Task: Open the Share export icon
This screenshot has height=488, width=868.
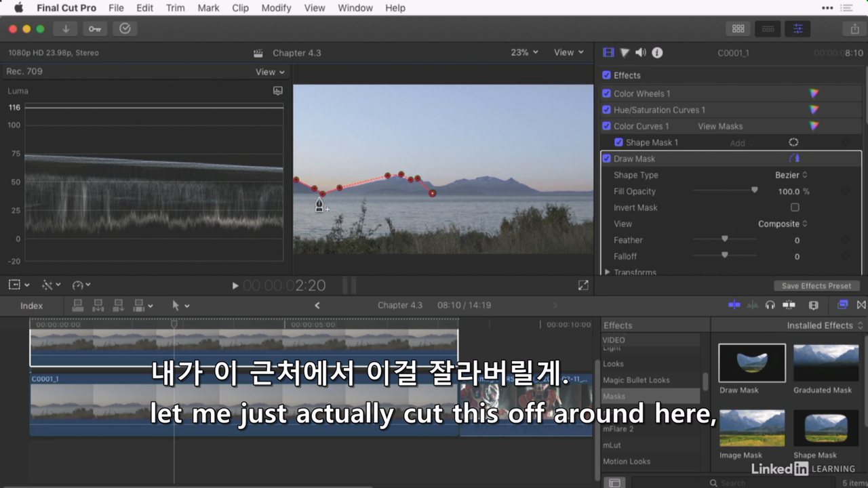Action: (854, 28)
